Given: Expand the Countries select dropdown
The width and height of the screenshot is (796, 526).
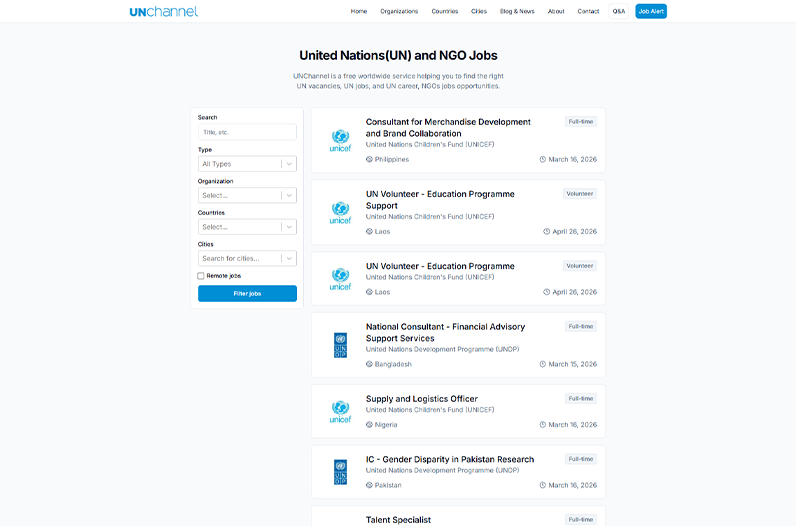Looking at the screenshot, I should 247,227.
